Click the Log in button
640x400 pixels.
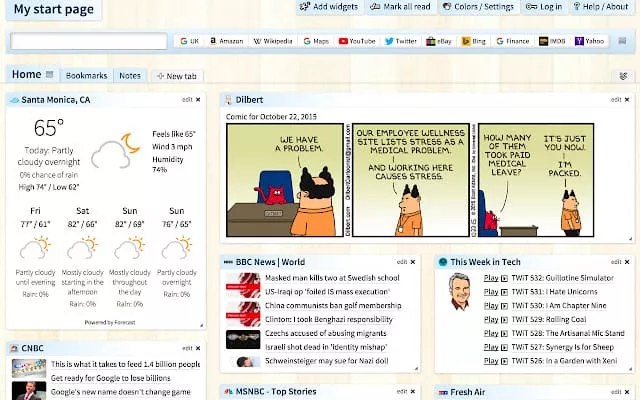(x=544, y=7)
